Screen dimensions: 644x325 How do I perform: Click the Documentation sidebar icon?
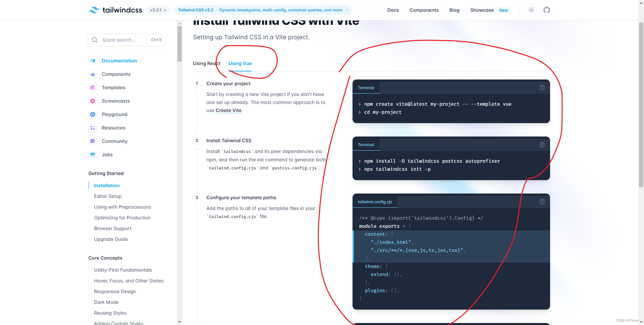point(93,61)
